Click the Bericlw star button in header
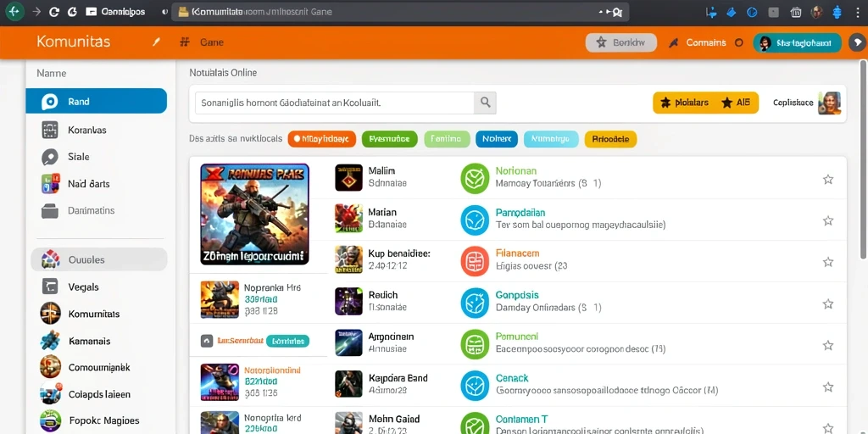This screenshot has height=434, width=868. pos(621,42)
